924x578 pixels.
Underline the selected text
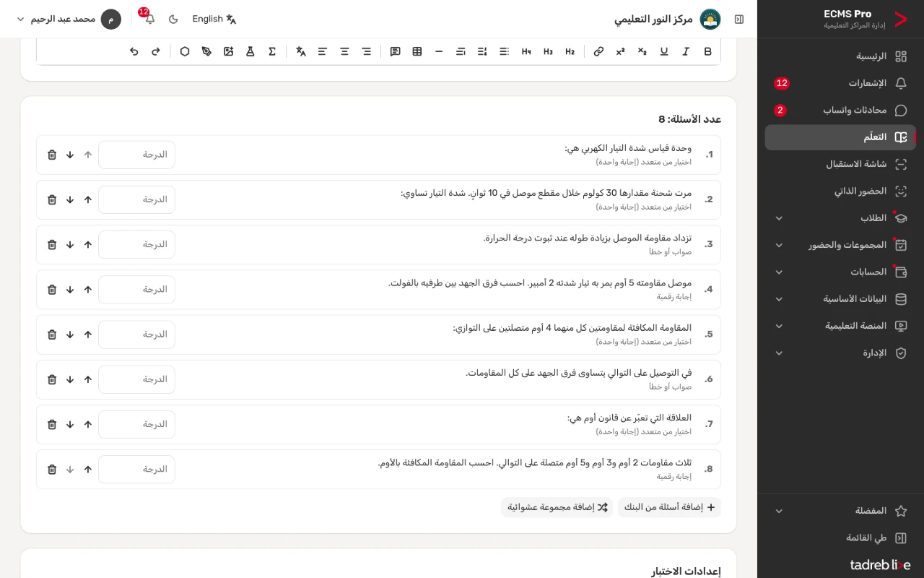664,51
